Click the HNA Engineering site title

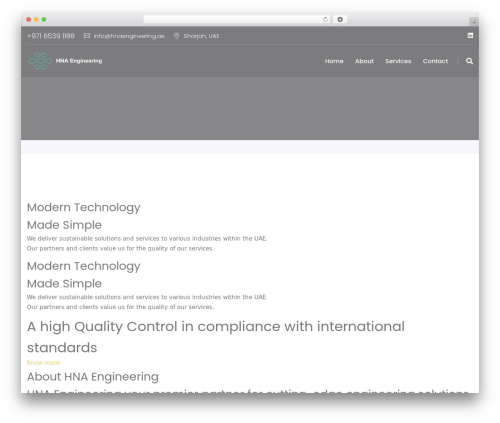point(79,61)
